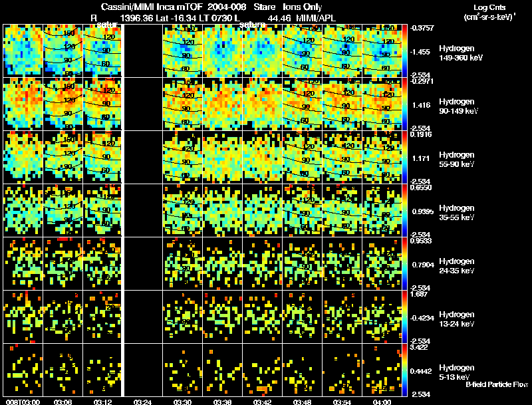532x405 pixels.
Task: Click the Hydrogen 35-55 keV row label
Action: (x=457, y=213)
